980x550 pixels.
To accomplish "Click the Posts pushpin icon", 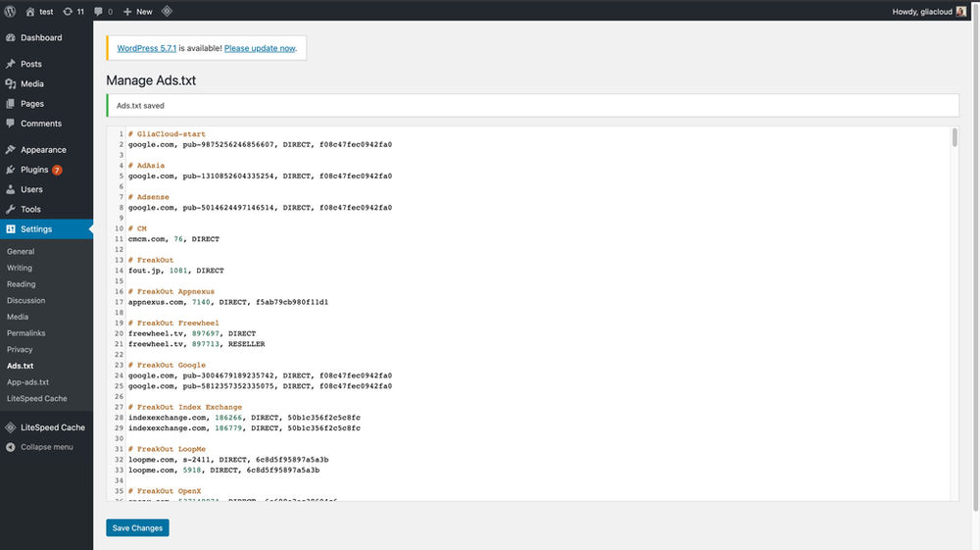I will (11, 64).
